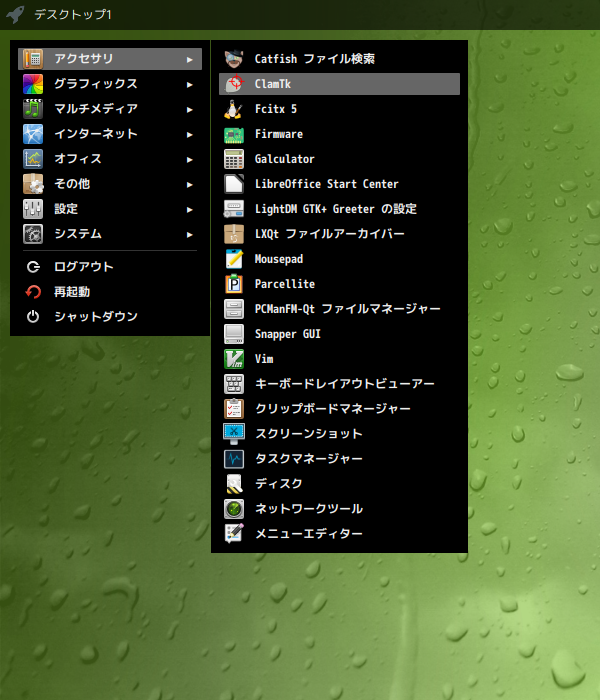Click the Snapper GUI drive icon
This screenshot has width=600, height=700.
pos(234,334)
